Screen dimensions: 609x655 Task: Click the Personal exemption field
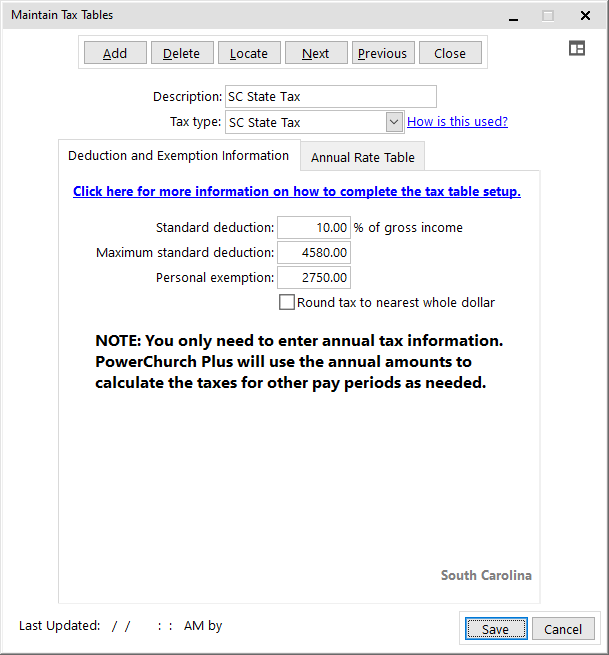[313, 278]
